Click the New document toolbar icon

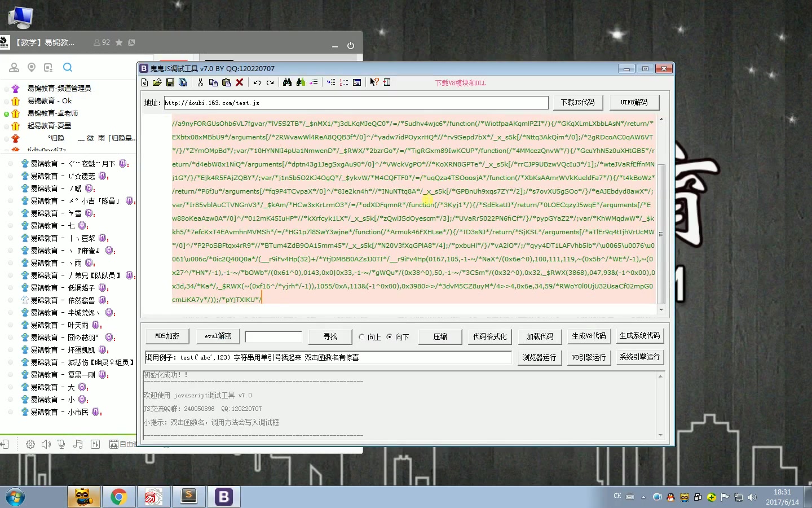click(145, 82)
